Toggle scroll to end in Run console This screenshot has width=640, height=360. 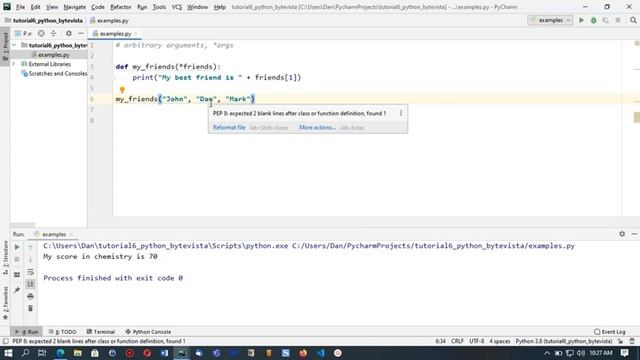[30, 284]
